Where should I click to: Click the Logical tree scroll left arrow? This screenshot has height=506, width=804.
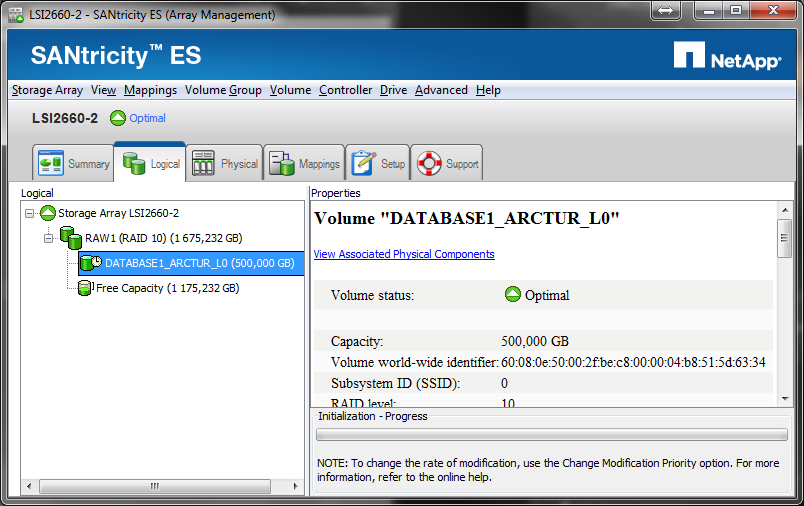[x=29, y=486]
